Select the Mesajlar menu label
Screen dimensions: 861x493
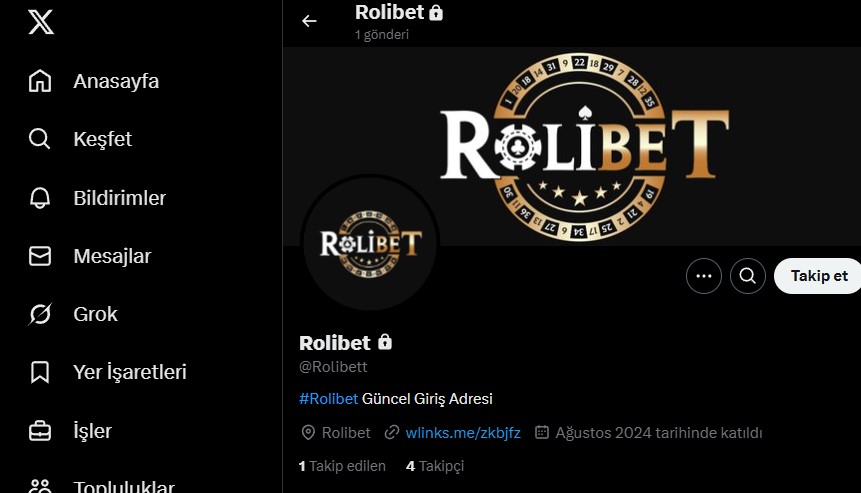pos(112,256)
